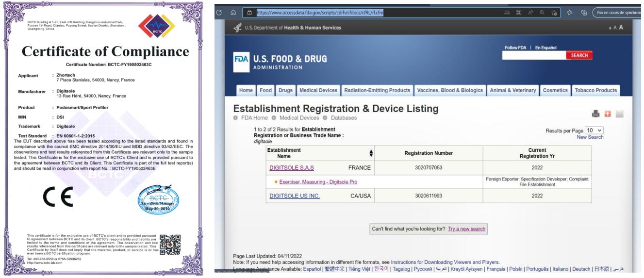
Task: Open the DIGITSOLE US INC. link
Action: (295, 196)
